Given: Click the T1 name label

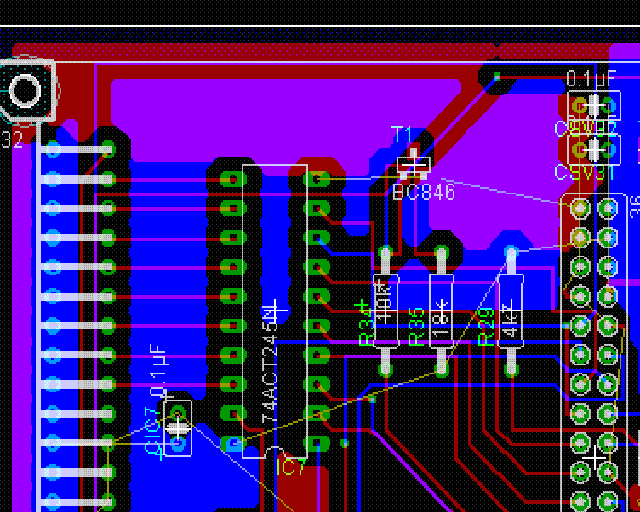Looking at the screenshot, I should 402,134.
